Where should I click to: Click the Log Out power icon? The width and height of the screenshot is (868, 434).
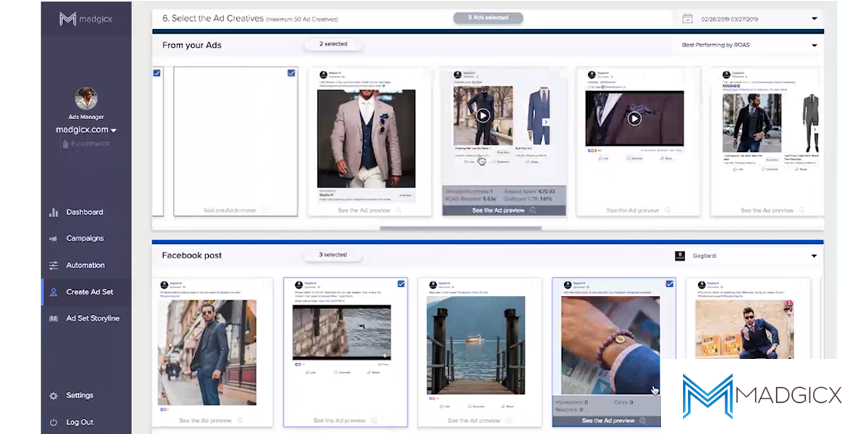coord(54,422)
